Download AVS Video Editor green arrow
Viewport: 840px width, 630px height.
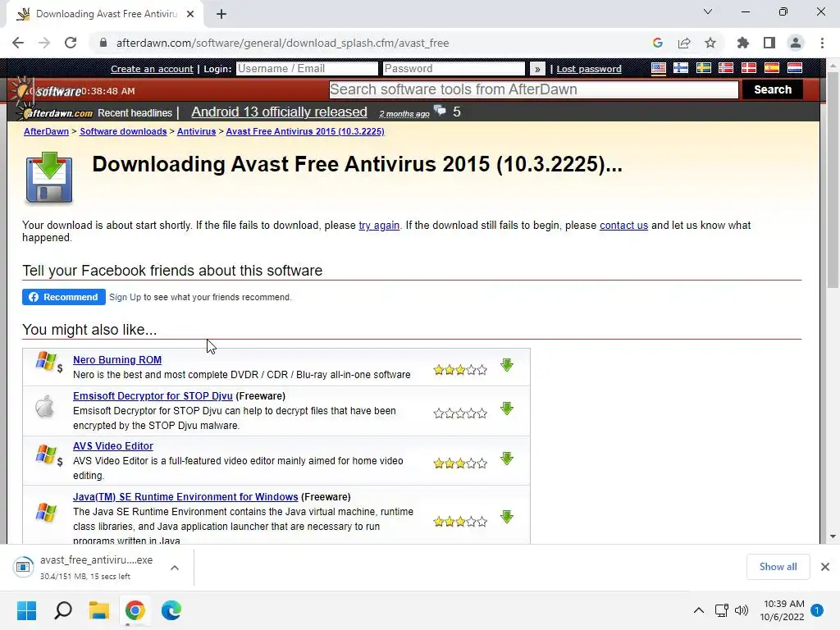(x=507, y=459)
